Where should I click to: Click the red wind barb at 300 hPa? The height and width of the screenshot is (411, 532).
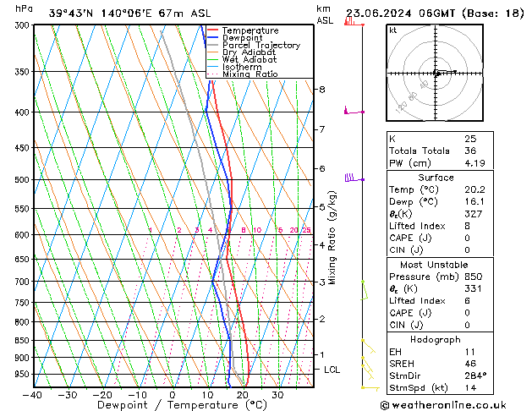click(354, 22)
